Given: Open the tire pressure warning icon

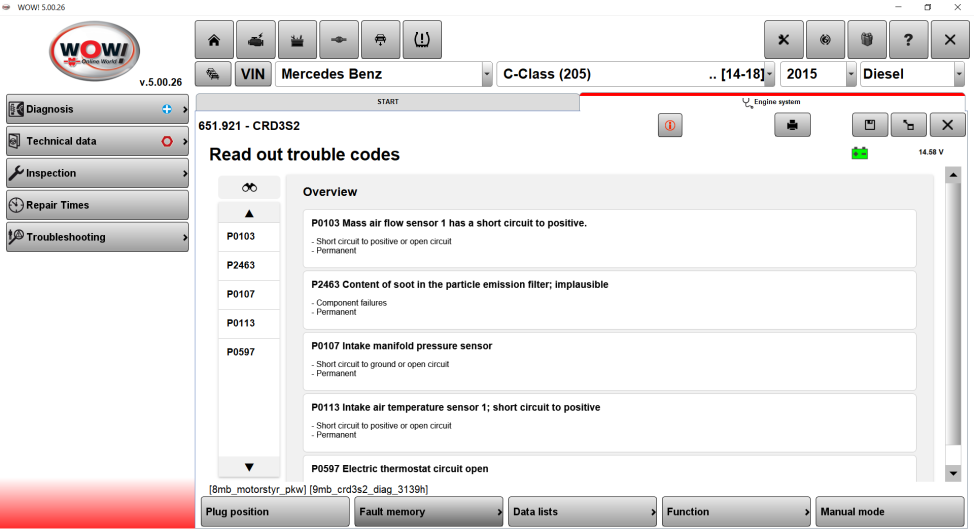Looking at the screenshot, I should point(422,40).
